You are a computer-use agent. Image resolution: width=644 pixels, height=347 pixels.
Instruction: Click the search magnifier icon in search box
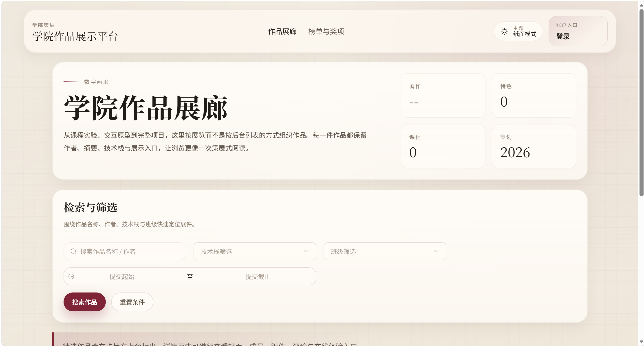pyautogui.click(x=73, y=251)
